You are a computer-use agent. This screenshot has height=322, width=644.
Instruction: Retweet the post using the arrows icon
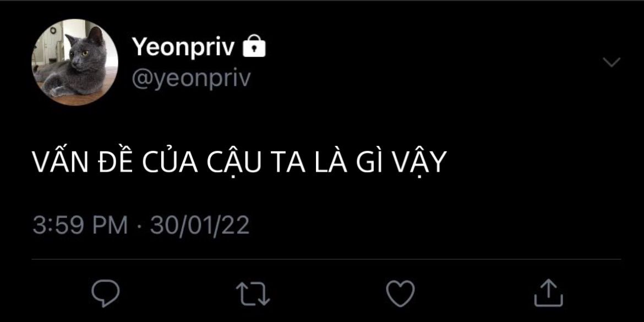coord(253,294)
